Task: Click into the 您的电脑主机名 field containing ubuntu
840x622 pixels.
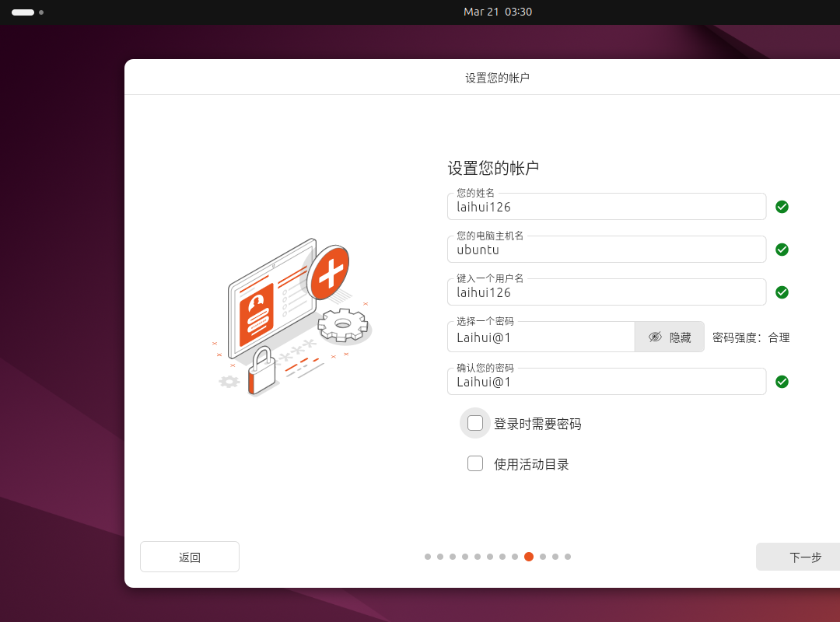Action: pyautogui.click(x=607, y=250)
